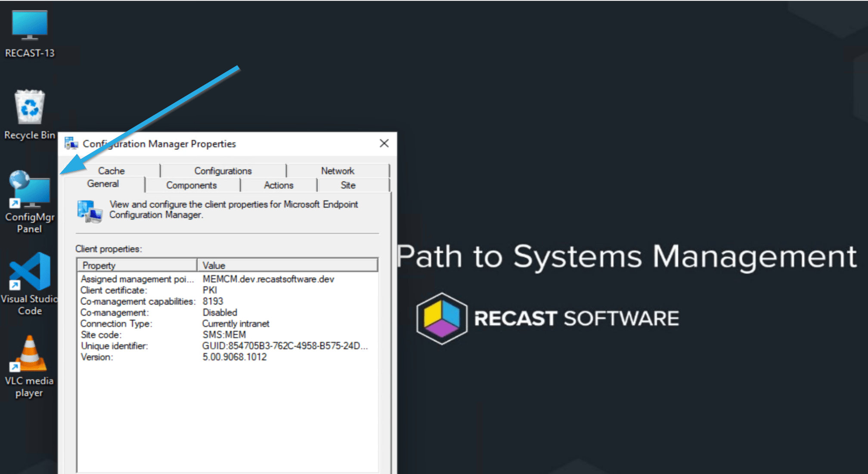Click the Recast Software cube logo

[441, 318]
